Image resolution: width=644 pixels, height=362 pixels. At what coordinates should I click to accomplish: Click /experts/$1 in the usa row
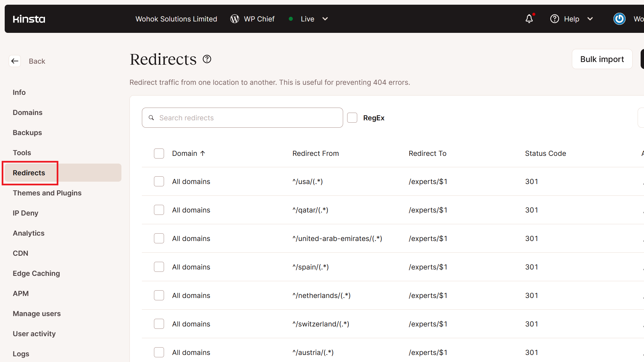coord(428,181)
